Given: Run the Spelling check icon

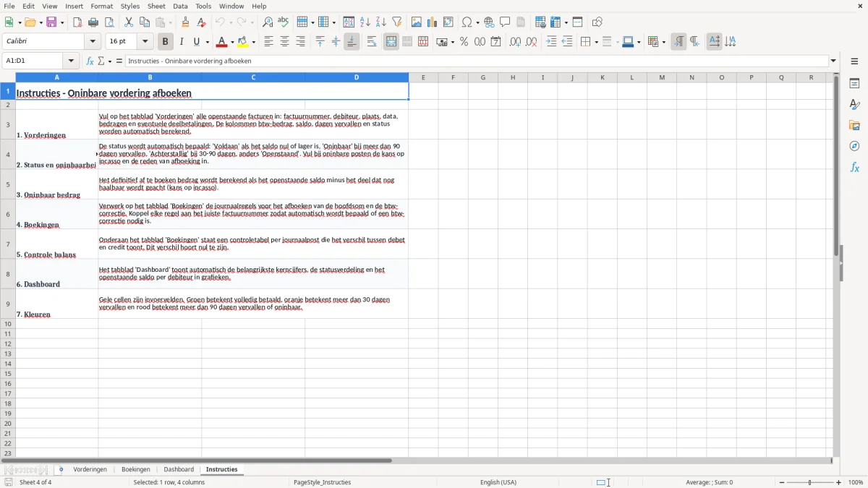Looking at the screenshot, I should pos(284,22).
